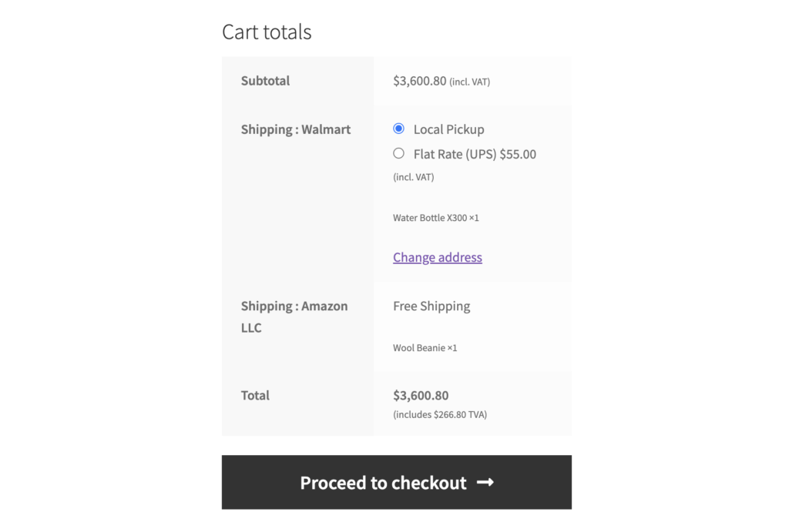789x532 pixels.
Task: Click the Free Shipping text
Action: pyautogui.click(x=431, y=306)
